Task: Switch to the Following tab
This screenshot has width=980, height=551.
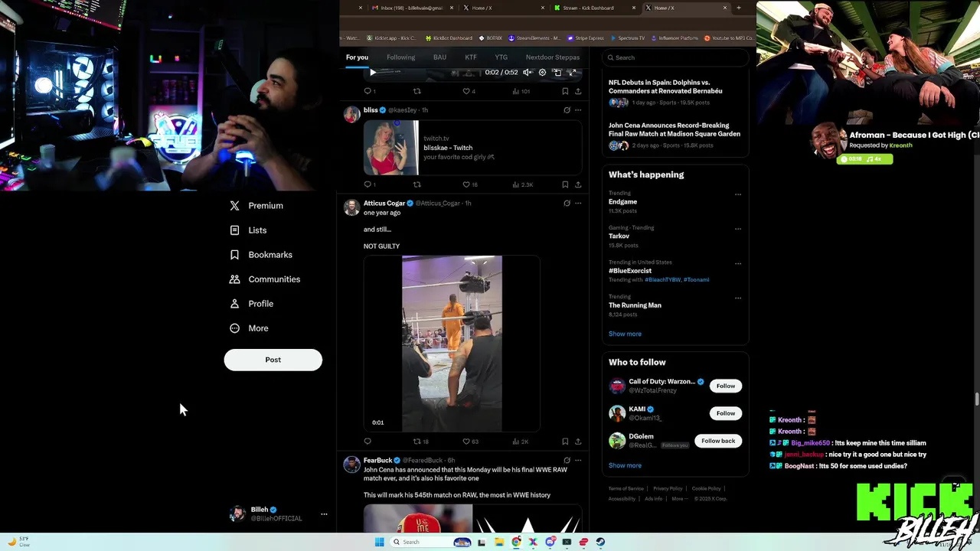Action: [400, 57]
